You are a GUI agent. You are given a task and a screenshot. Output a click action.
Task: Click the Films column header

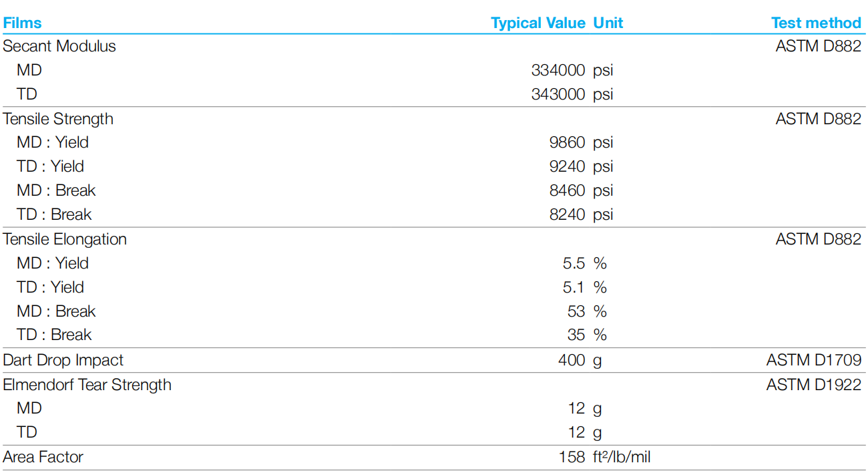coord(22,23)
